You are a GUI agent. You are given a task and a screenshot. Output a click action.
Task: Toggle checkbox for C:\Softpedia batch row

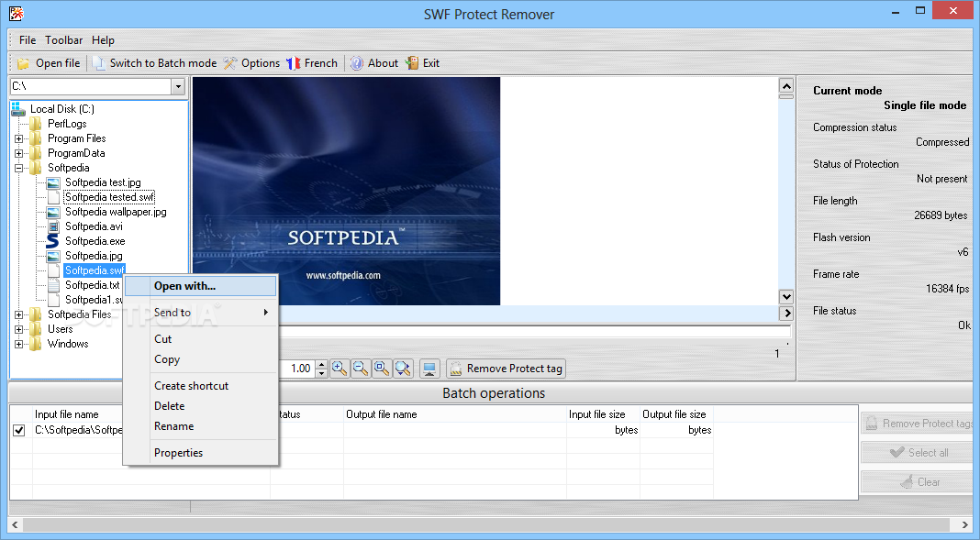point(18,430)
